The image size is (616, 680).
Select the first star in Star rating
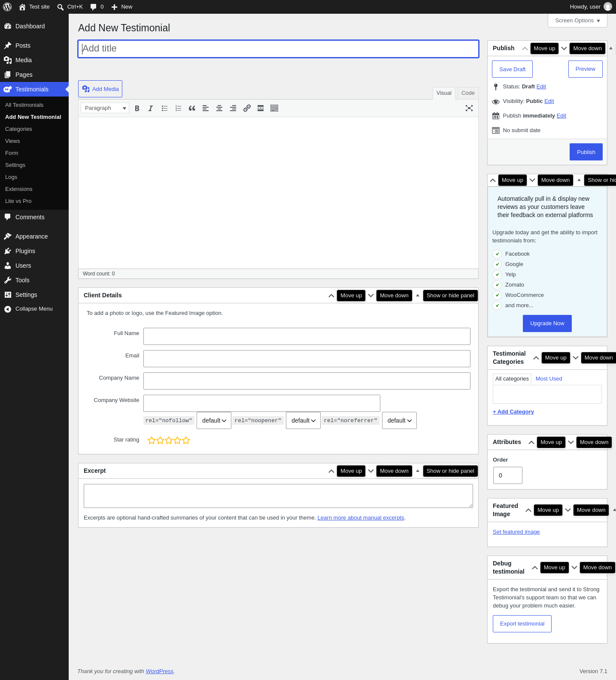point(152,440)
